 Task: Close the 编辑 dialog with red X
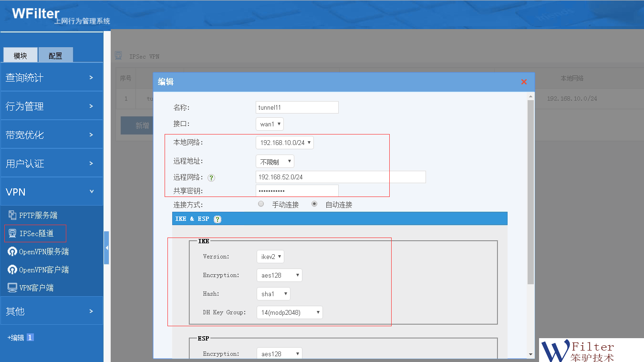524,82
